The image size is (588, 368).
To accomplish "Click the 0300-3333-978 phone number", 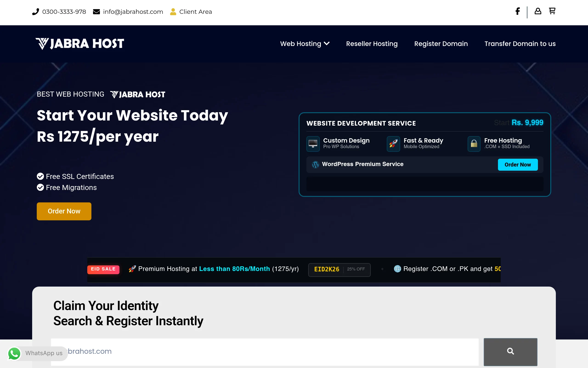I will [x=64, y=12].
